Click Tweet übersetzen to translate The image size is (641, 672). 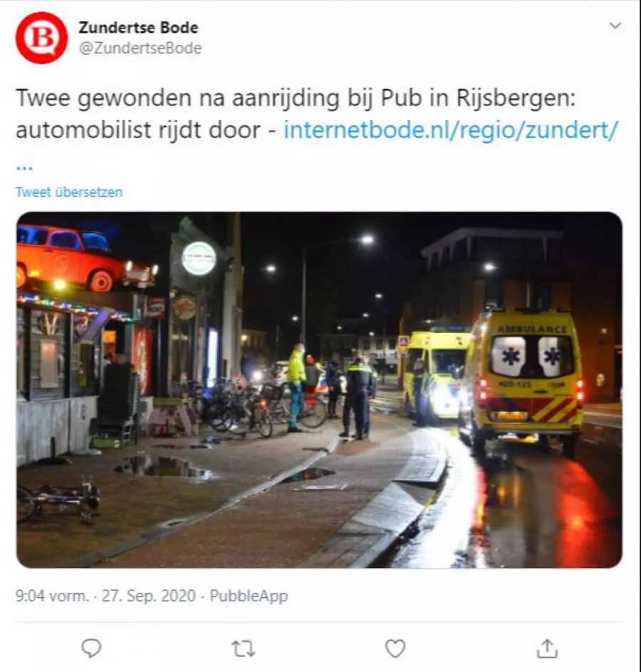[x=69, y=192]
